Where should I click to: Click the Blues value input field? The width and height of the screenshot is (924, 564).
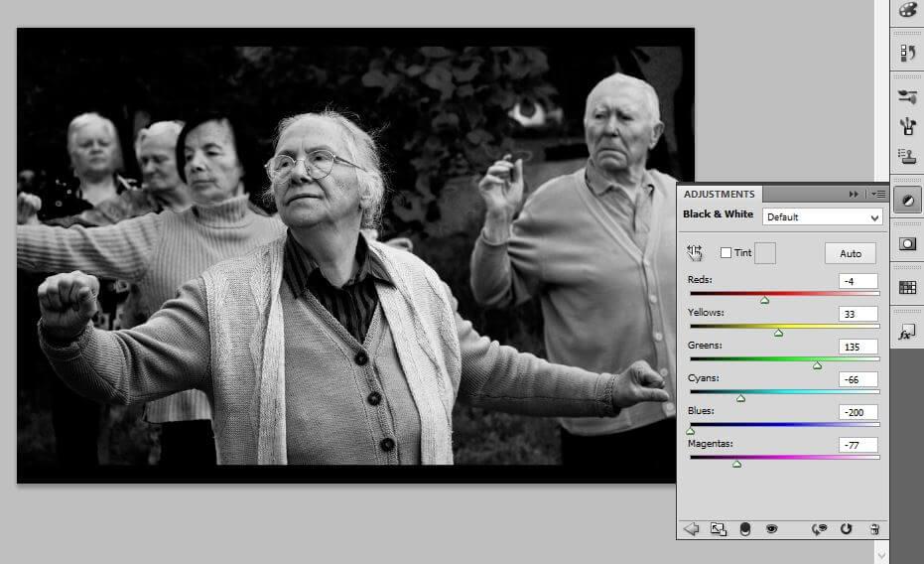(858, 412)
